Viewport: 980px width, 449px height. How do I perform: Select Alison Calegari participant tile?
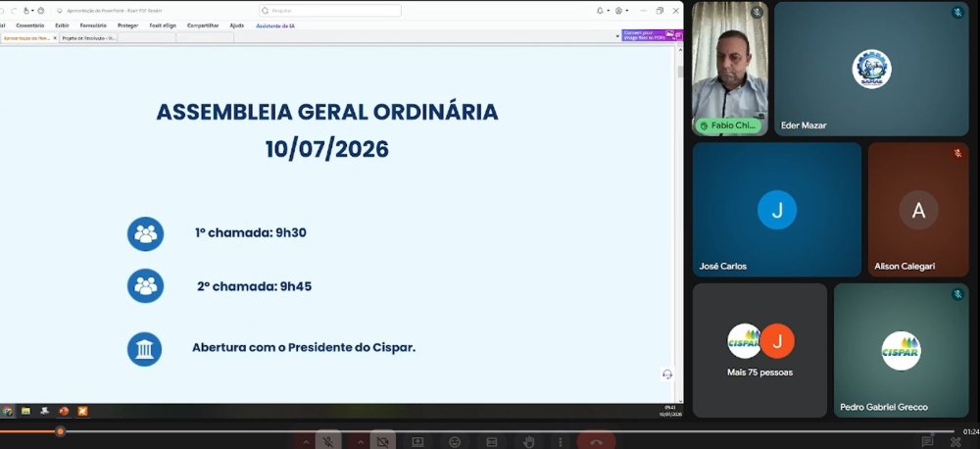tap(918, 210)
